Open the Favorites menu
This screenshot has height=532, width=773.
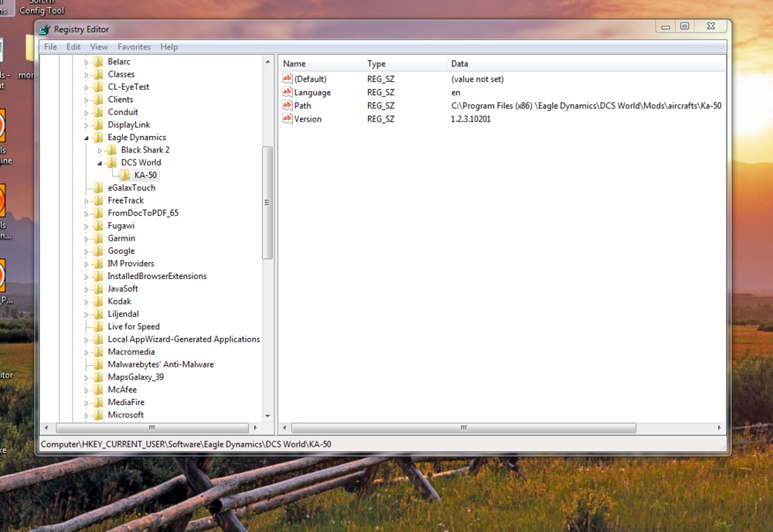(134, 47)
